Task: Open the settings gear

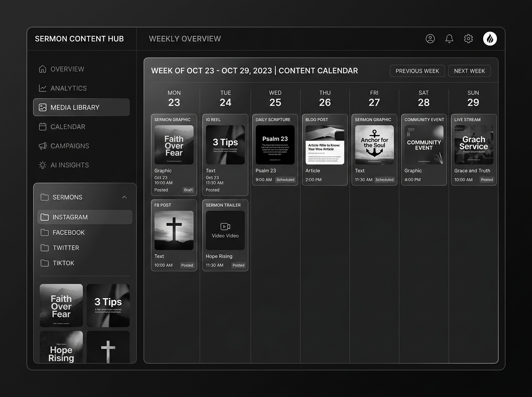Action: pyautogui.click(x=468, y=39)
